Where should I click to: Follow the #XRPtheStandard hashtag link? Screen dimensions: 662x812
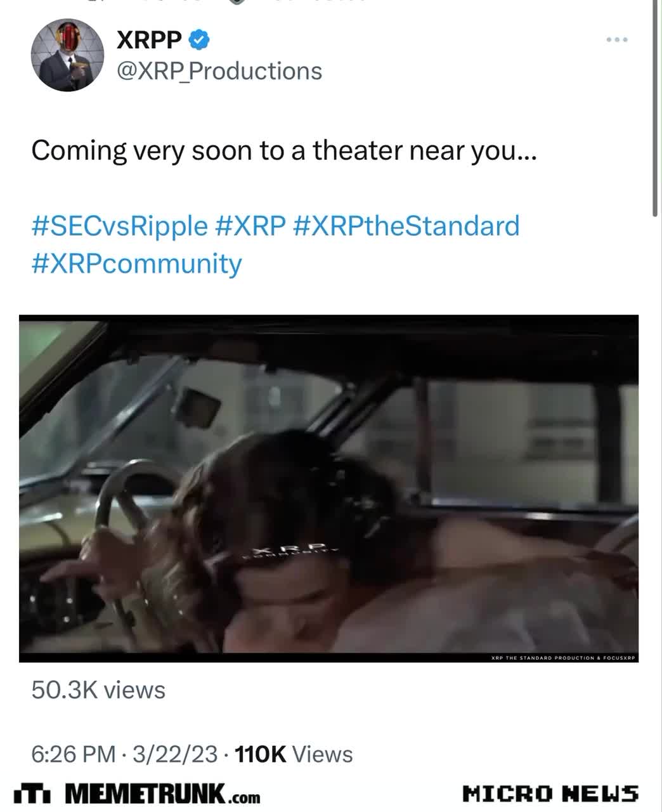click(x=406, y=226)
